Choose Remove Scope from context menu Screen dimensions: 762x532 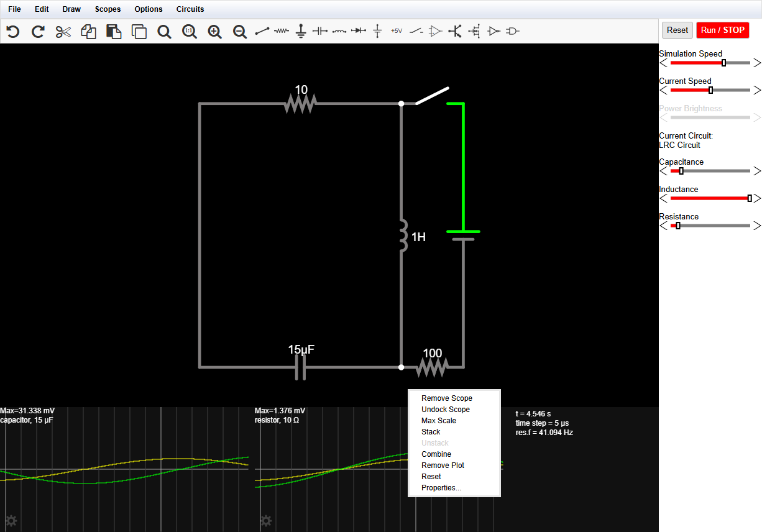click(446, 398)
